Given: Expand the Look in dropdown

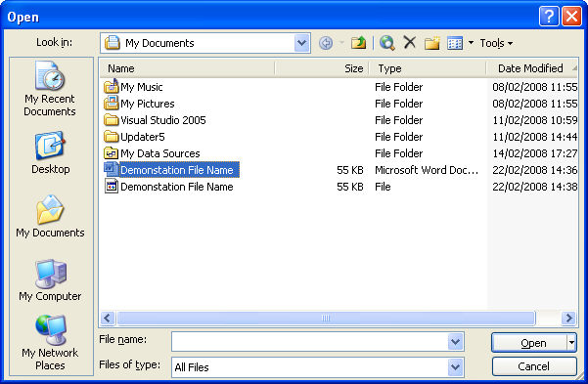Looking at the screenshot, I should click(301, 43).
